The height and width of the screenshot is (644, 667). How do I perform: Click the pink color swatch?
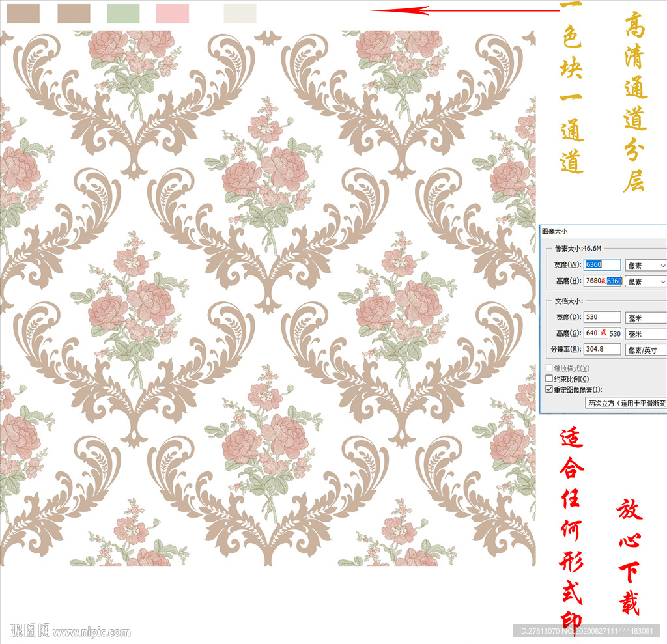coord(173,14)
